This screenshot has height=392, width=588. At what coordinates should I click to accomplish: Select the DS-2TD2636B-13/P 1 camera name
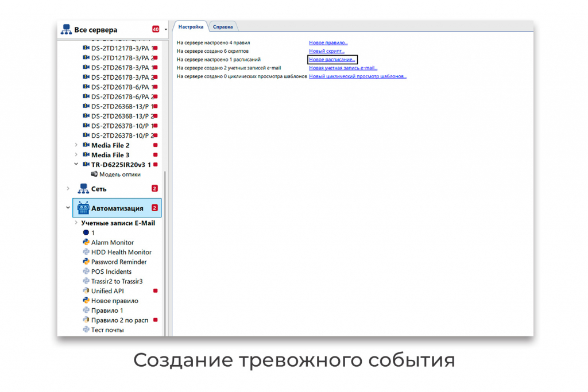[x=122, y=106]
